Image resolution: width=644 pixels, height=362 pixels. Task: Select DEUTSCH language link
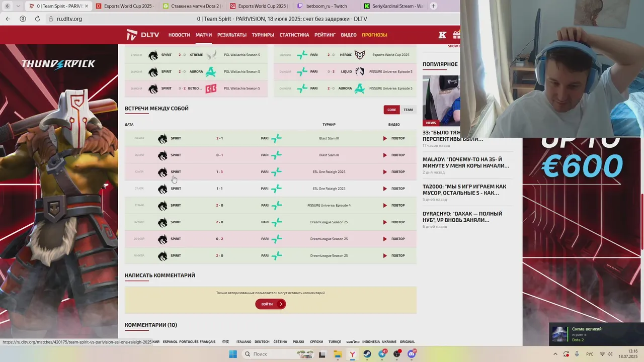point(262,342)
